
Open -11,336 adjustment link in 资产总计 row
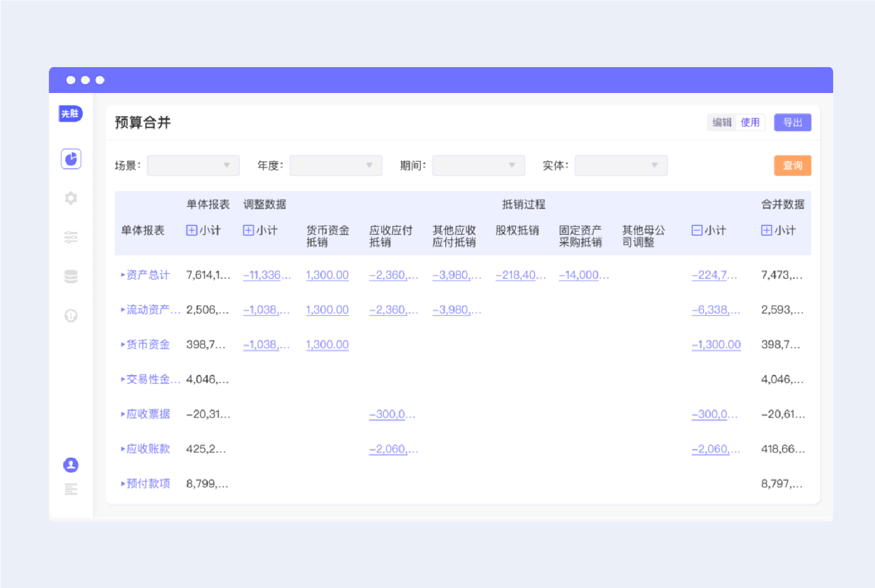click(267, 275)
